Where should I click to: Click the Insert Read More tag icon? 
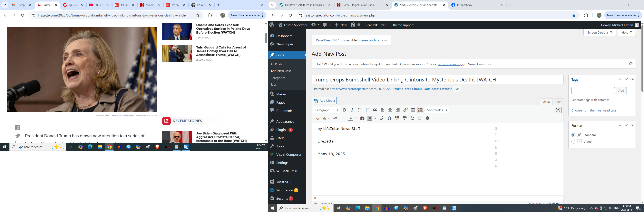(413, 110)
